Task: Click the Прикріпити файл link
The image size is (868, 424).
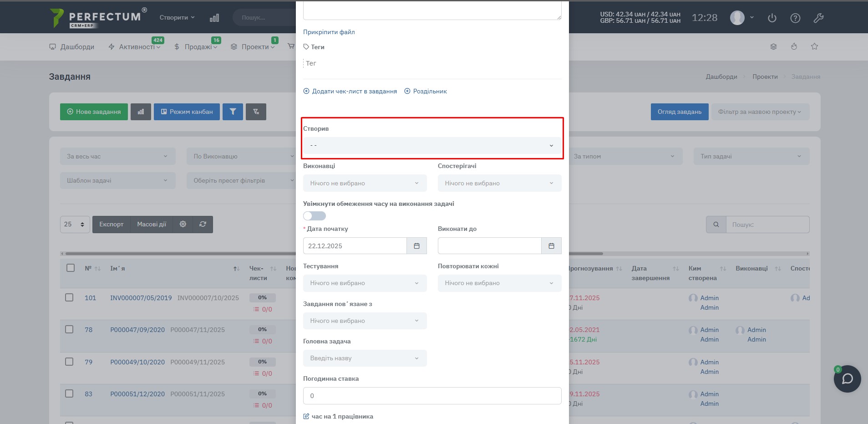Action: [329, 32]
